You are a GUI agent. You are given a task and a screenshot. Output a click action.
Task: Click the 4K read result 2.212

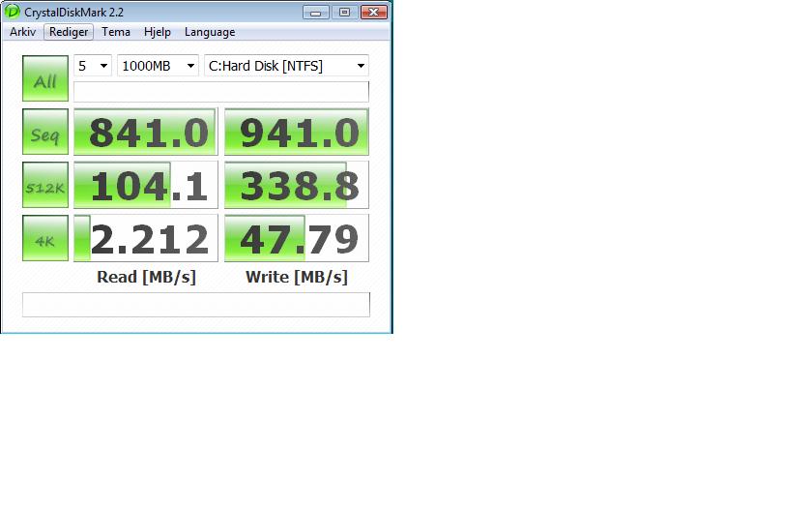146,238
